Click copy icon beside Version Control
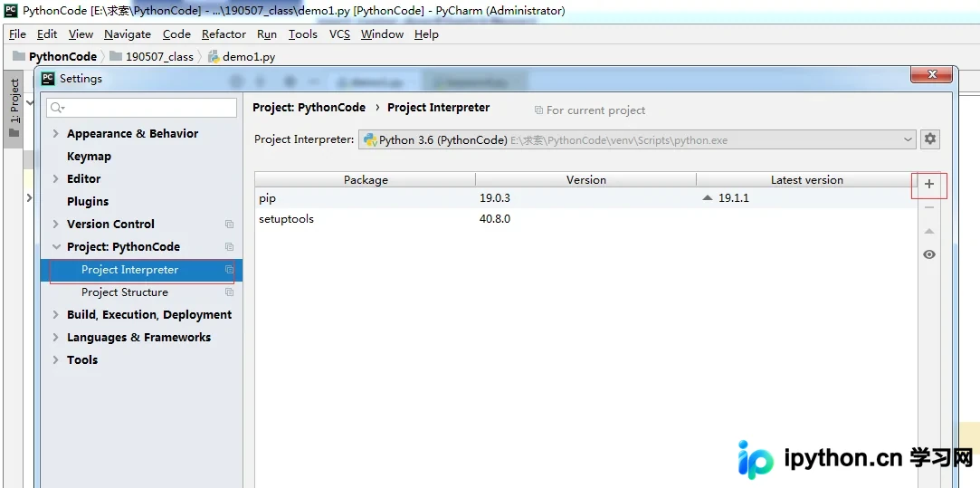Image resolution: width=980 pixels, height=488 pixels. [x=229, y=224]
